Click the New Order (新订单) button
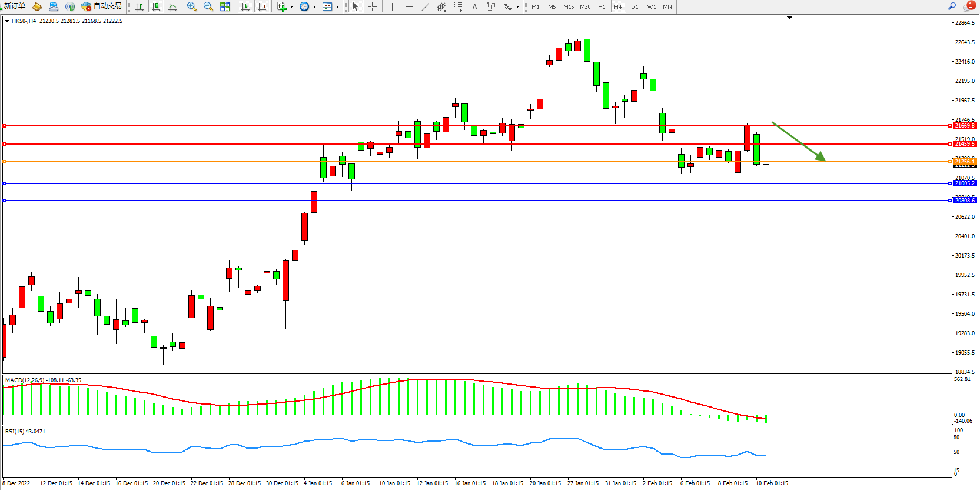Viewport: 980px width, 491px height. coord(14,6)
